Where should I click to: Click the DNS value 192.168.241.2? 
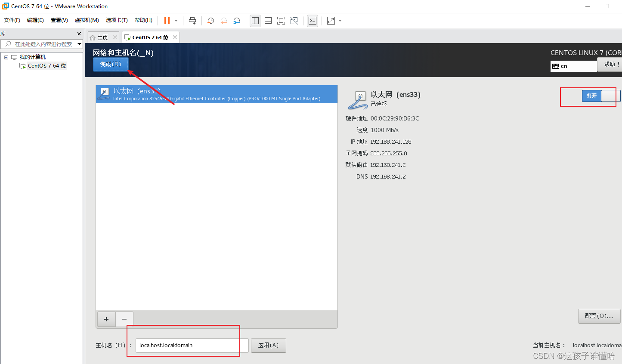[x=388, y=176]
